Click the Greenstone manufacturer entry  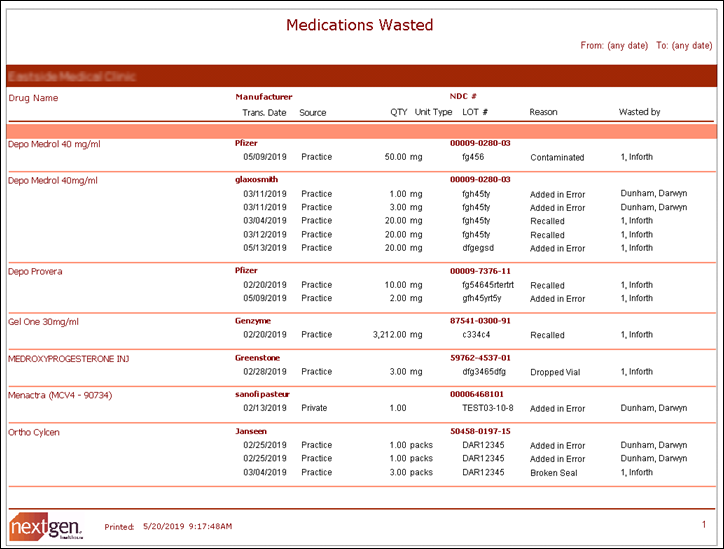[257, 358]
